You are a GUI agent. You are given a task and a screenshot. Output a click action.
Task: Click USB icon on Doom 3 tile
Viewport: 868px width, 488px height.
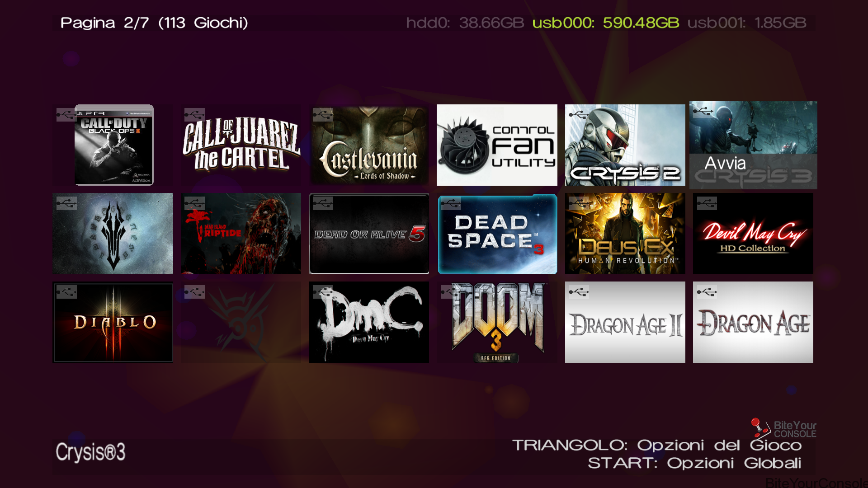451,292
